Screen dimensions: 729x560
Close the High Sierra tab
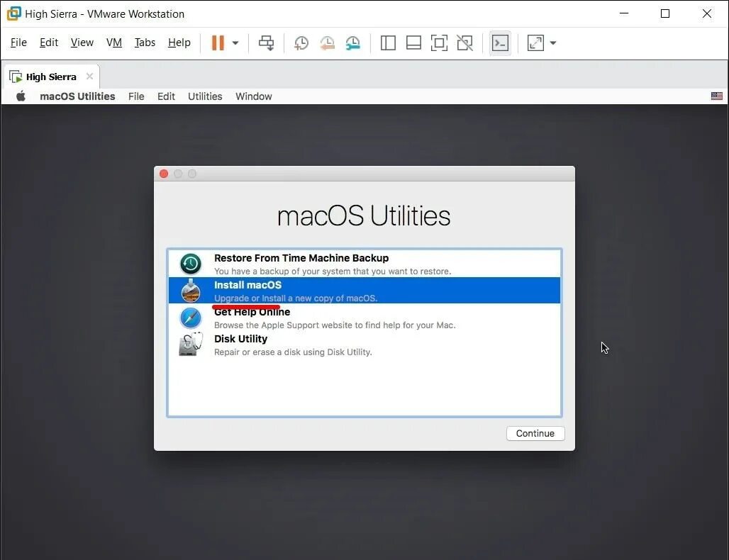(89, 77)
